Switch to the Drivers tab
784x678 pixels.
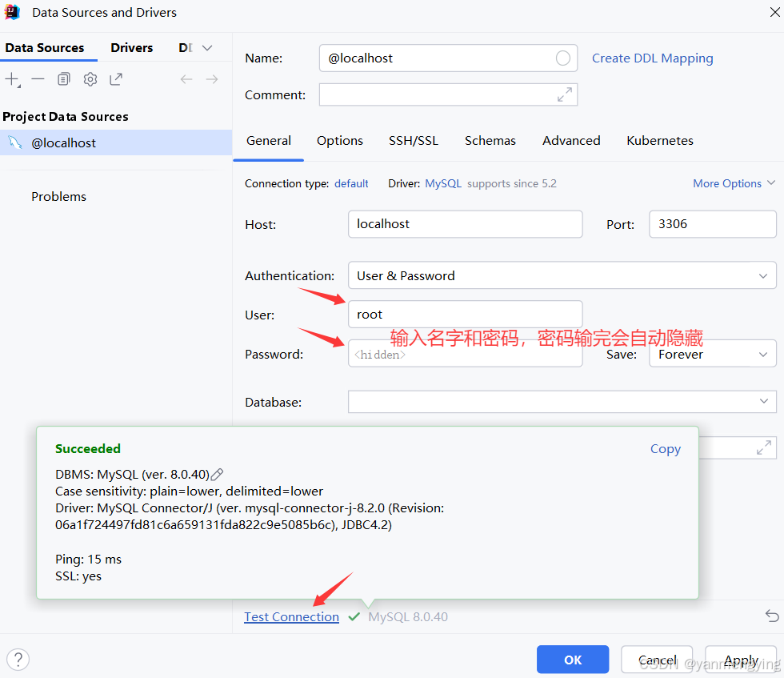(x=131, y=48)
